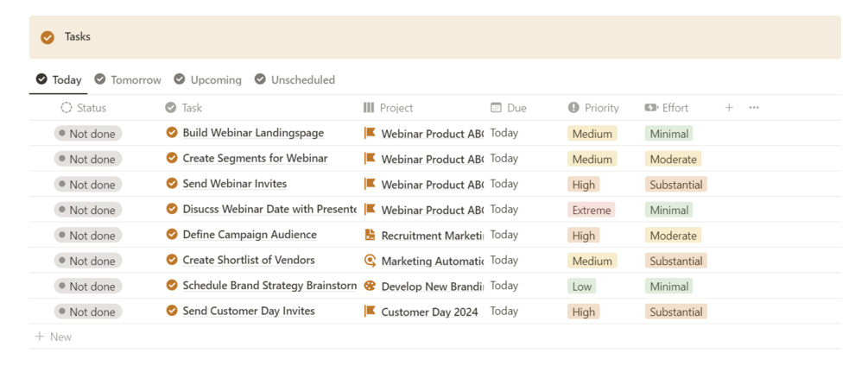Open the Not done status dropdown for Create Segments
The height and width of the screenshot is (378, 868).
click(x=88, y=159)
